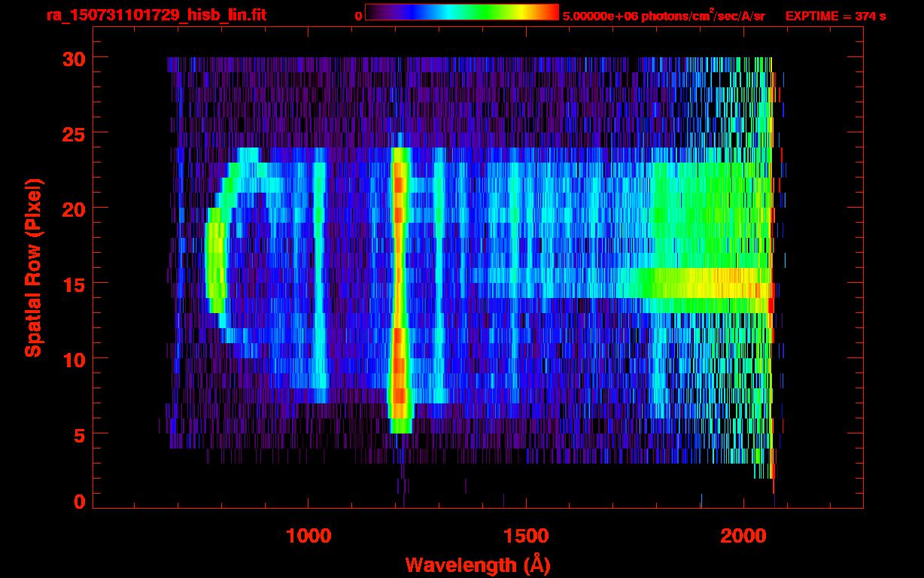924x578 pixels.
Task: Click the yellow-green arc feature near 800 Å
Action: tap(214, 256)
